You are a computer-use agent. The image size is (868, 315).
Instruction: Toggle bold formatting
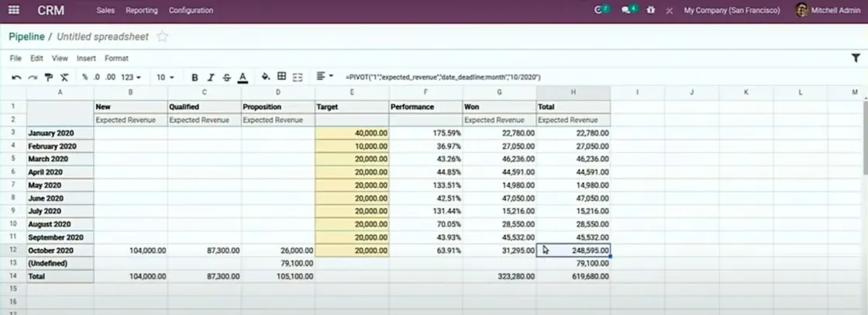[x=195, y=77]
